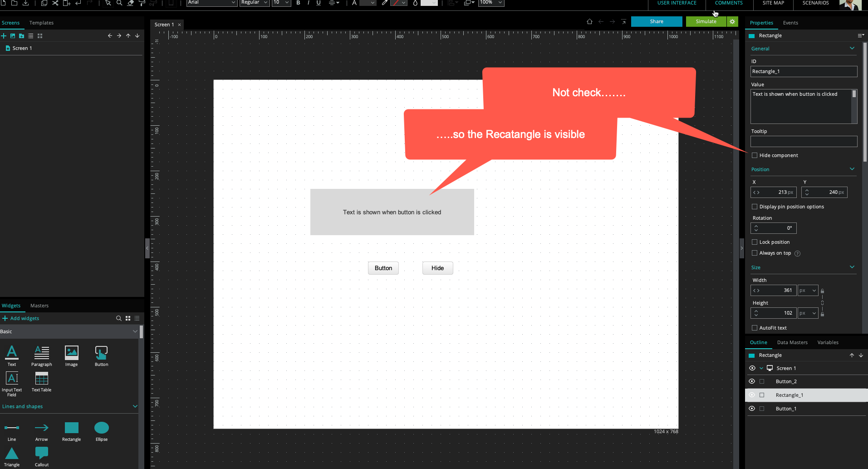Search widgets using magnifier icon

tap(118, 318)
